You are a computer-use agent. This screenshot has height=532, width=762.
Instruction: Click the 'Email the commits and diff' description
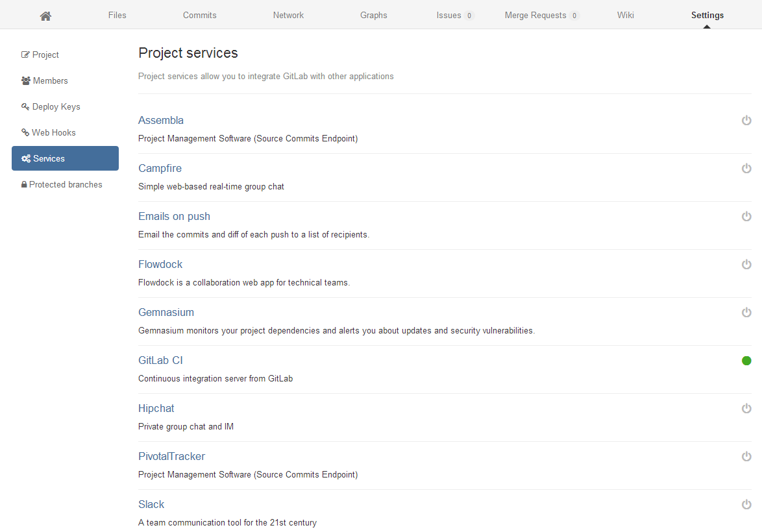click(x=254, y=235)
